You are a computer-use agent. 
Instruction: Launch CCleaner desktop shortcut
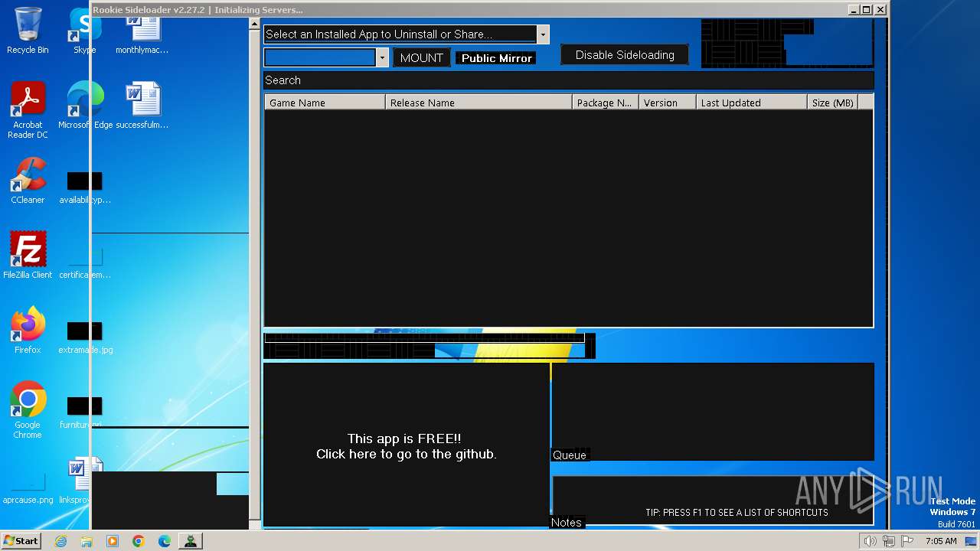(x=28, y=181)
